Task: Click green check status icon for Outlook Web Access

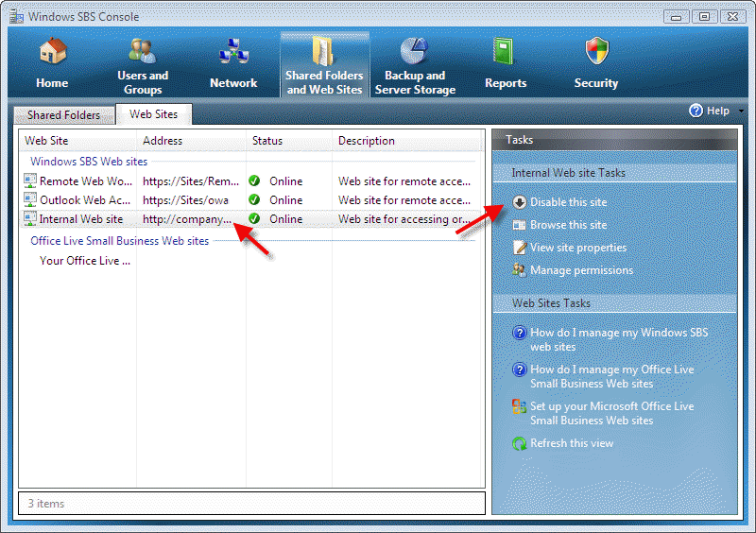Action: 254,199
